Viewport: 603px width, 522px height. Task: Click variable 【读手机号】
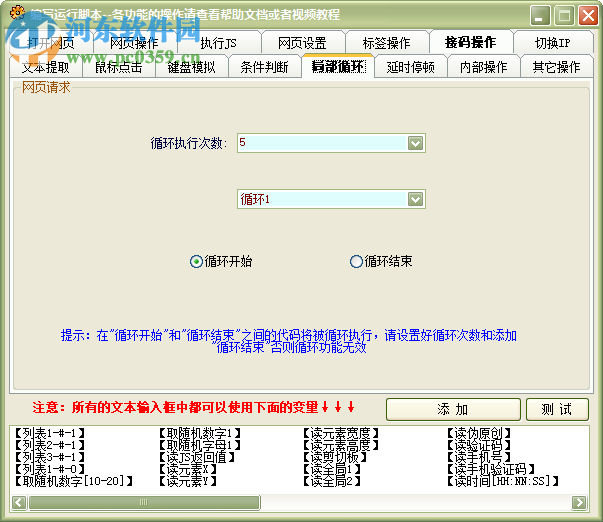[479, 457]
